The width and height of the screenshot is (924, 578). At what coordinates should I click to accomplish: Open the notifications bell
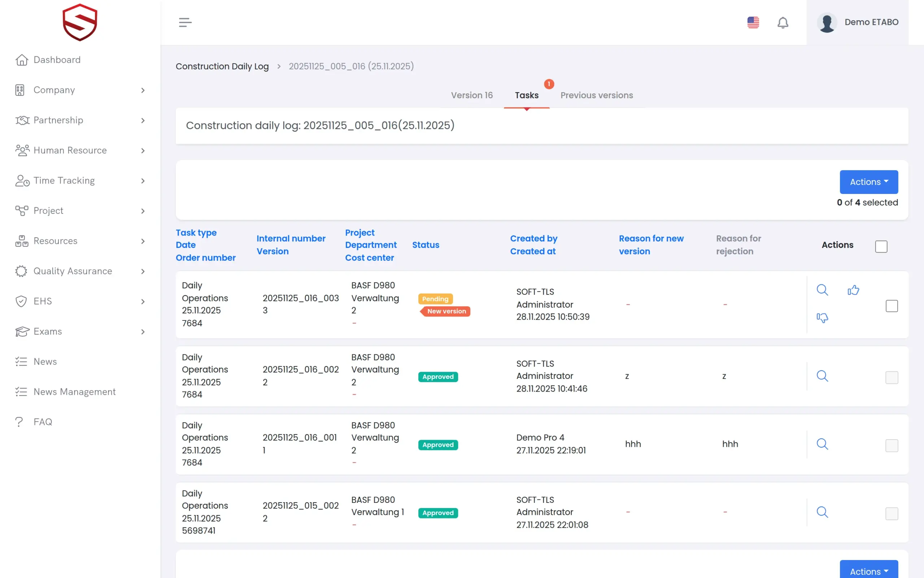[x=783, y=22]
